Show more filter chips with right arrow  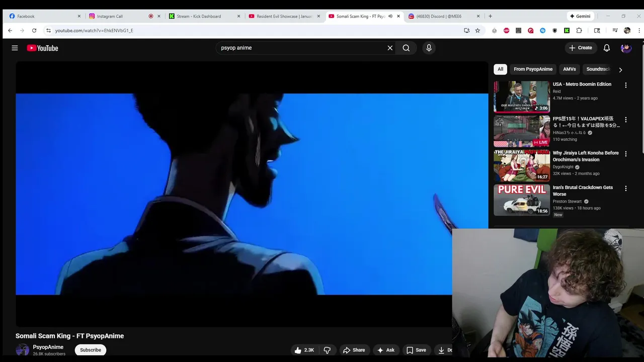[620, 70]
